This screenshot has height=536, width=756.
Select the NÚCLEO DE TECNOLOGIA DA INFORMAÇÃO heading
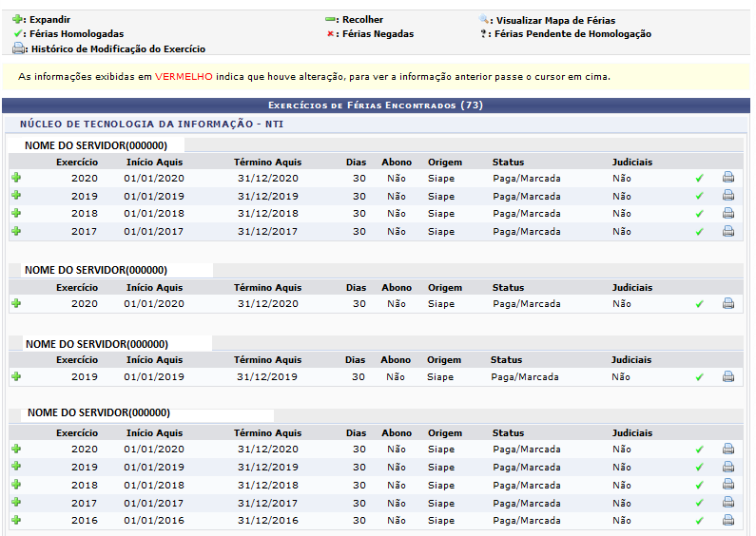click(151, 124)
